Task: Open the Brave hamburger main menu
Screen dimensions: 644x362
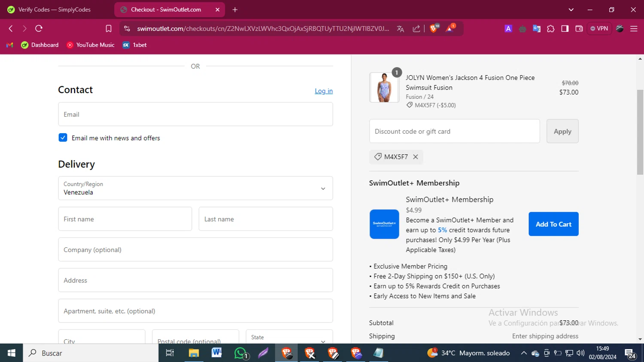Action: tap(634, 29)
